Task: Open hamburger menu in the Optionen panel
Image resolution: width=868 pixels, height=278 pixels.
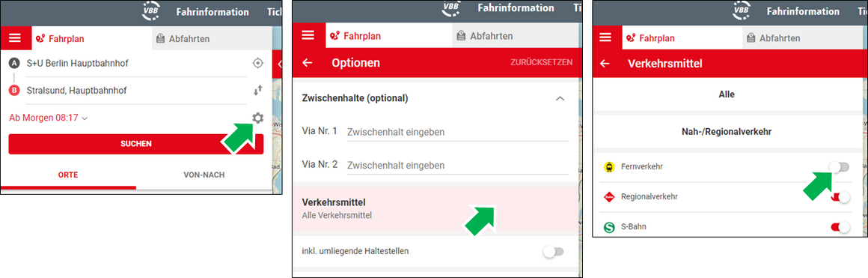Action: point(308,35)
